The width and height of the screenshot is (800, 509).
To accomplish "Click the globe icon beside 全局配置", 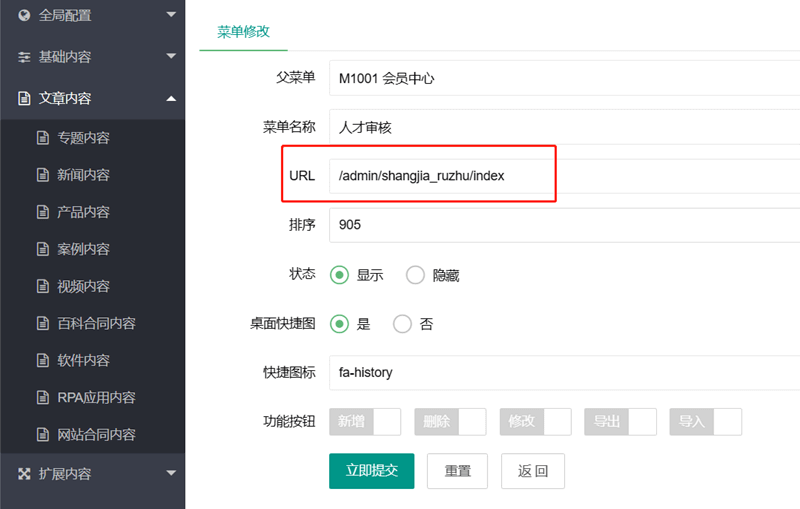I will click(x=24, y=15).
